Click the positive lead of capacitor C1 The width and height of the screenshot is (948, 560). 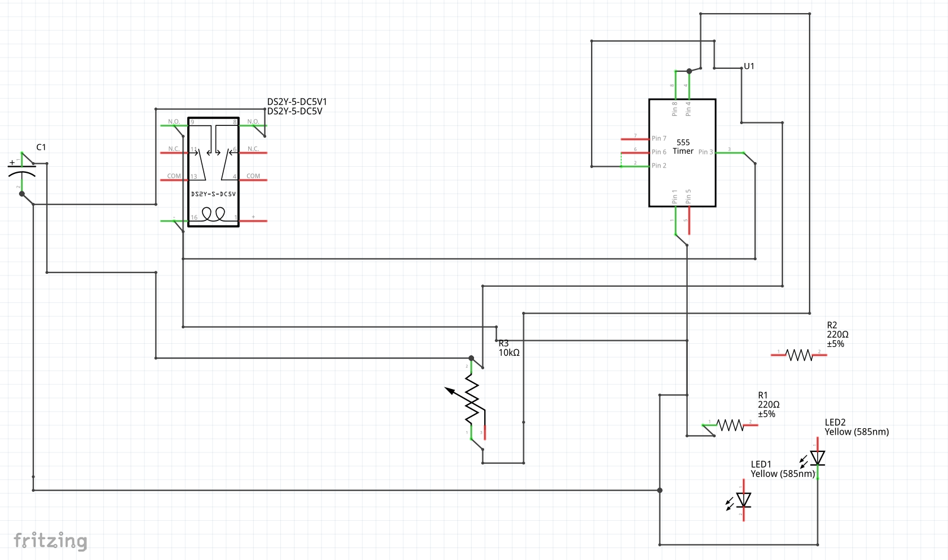click(x=22, y=159)
